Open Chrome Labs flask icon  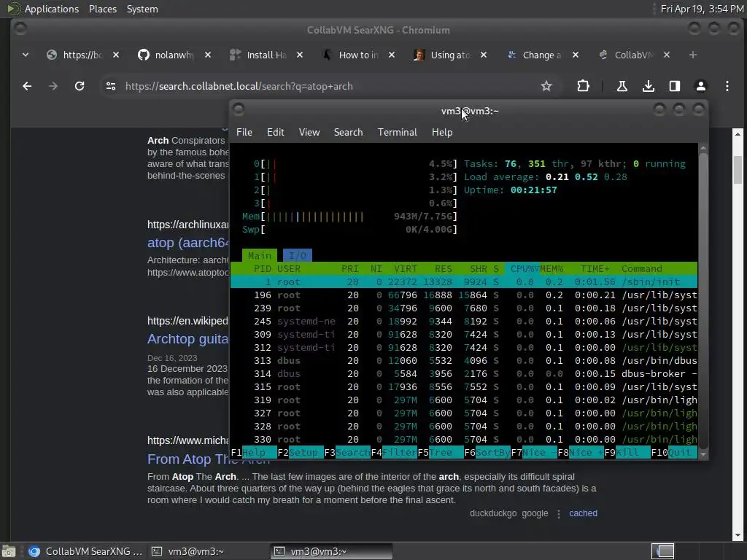(x=622, y=86)
